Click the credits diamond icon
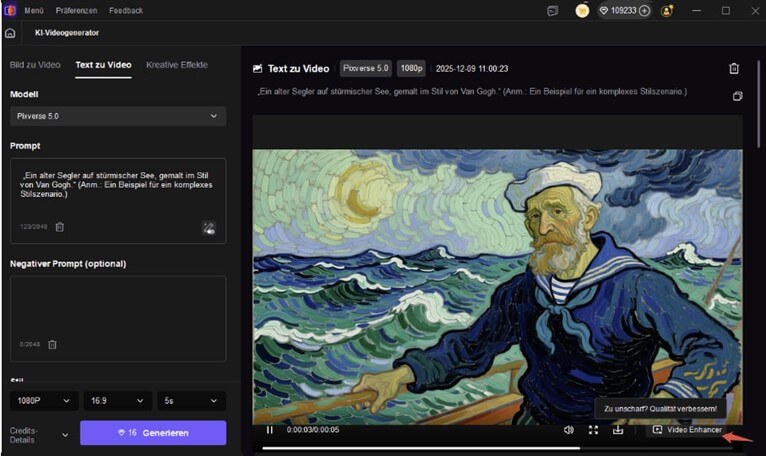Viewport: 766px width, 456px height. point(604,10)
